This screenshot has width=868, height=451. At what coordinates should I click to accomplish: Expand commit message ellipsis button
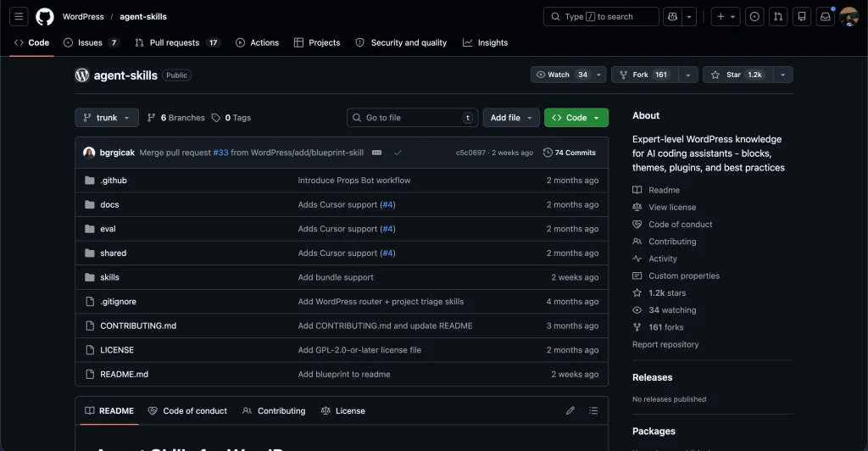[x=376, y=153]
